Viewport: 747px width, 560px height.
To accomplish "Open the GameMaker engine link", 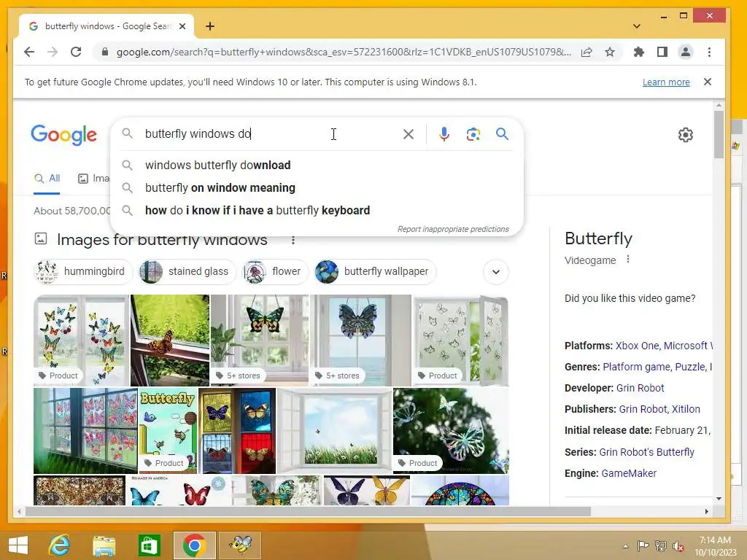I will tap(629, 473).
